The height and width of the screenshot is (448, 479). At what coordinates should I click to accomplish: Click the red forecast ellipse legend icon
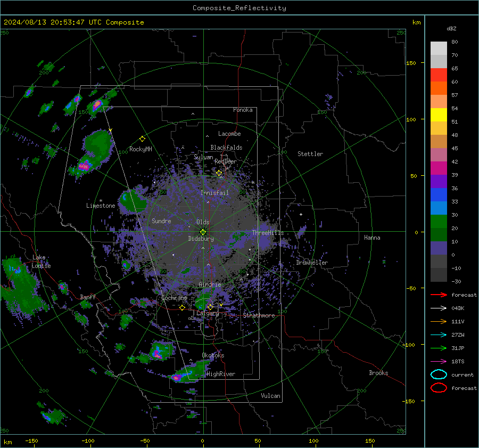point(439,388)
